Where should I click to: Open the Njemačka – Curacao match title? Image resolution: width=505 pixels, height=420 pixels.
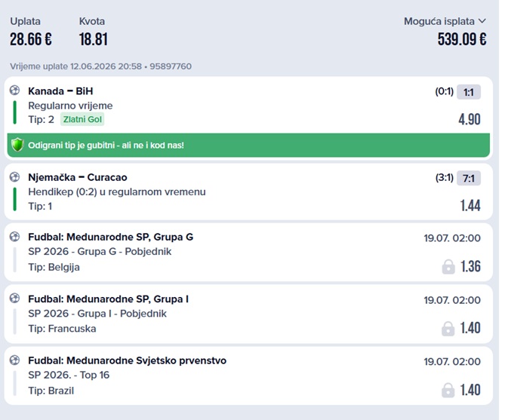(x=78, y=177)
